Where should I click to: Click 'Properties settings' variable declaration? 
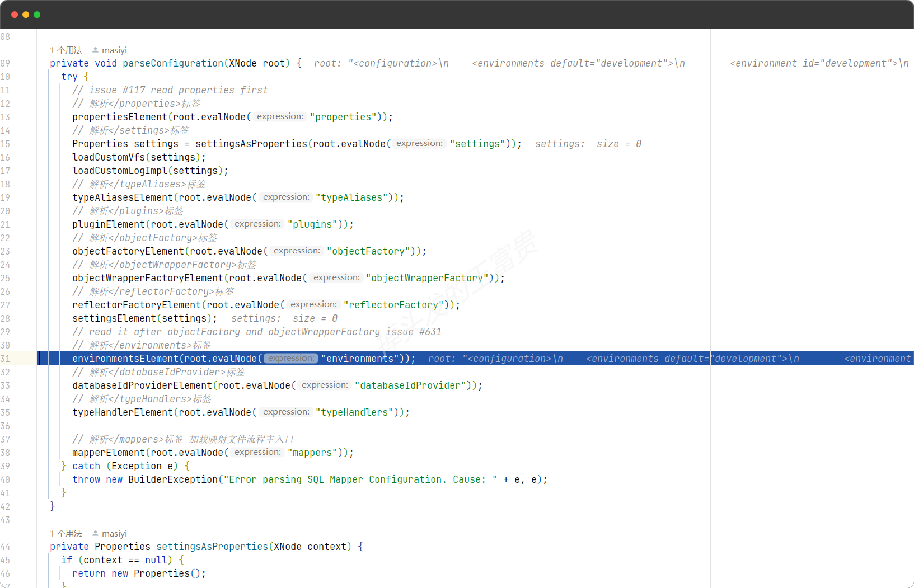pos(125,144)
